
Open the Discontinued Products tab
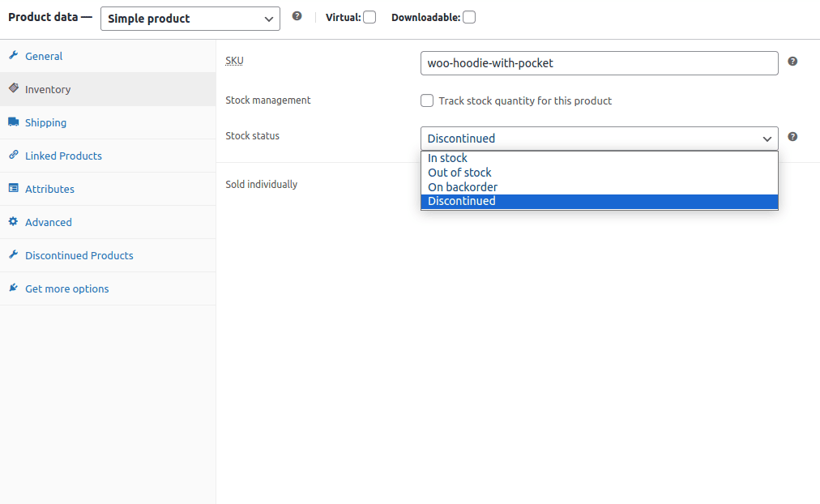click(79, 255)
